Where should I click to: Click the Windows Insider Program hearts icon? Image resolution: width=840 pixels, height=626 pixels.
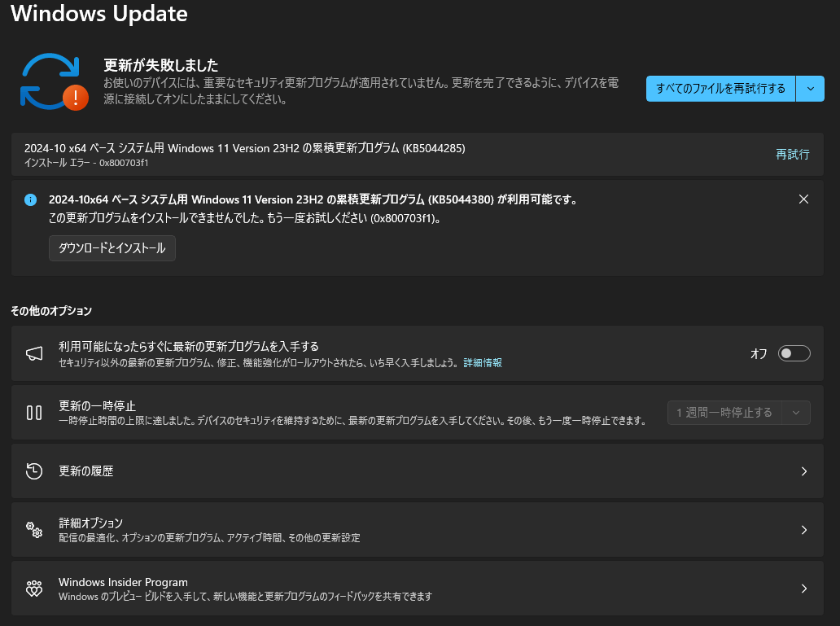pyautogui.click(x=34, y=589)
